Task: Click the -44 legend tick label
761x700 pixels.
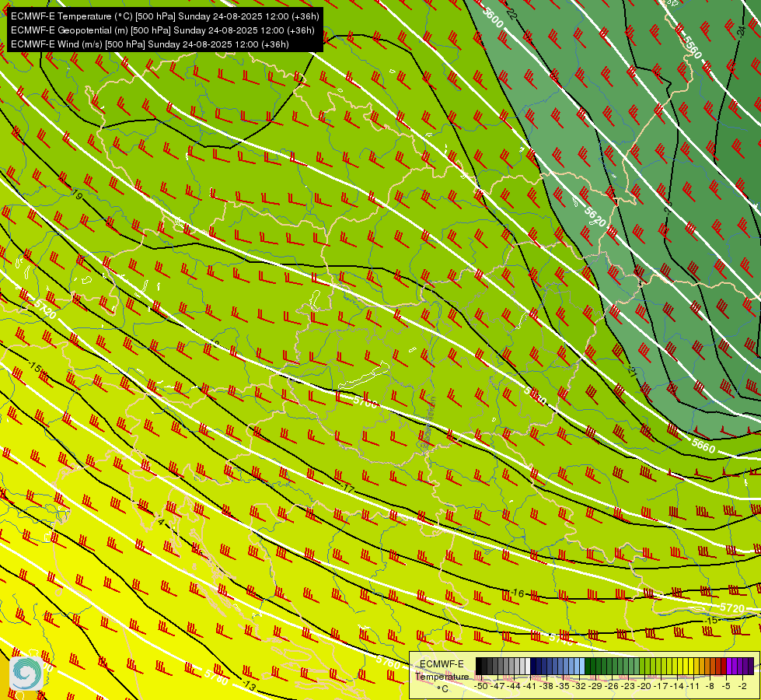Action: tap(515, 686)
